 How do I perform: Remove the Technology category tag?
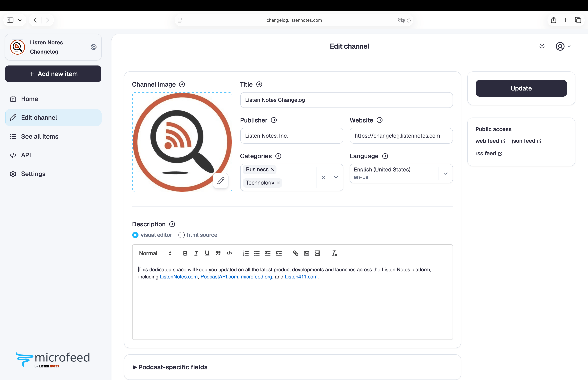tap(278, 183)
